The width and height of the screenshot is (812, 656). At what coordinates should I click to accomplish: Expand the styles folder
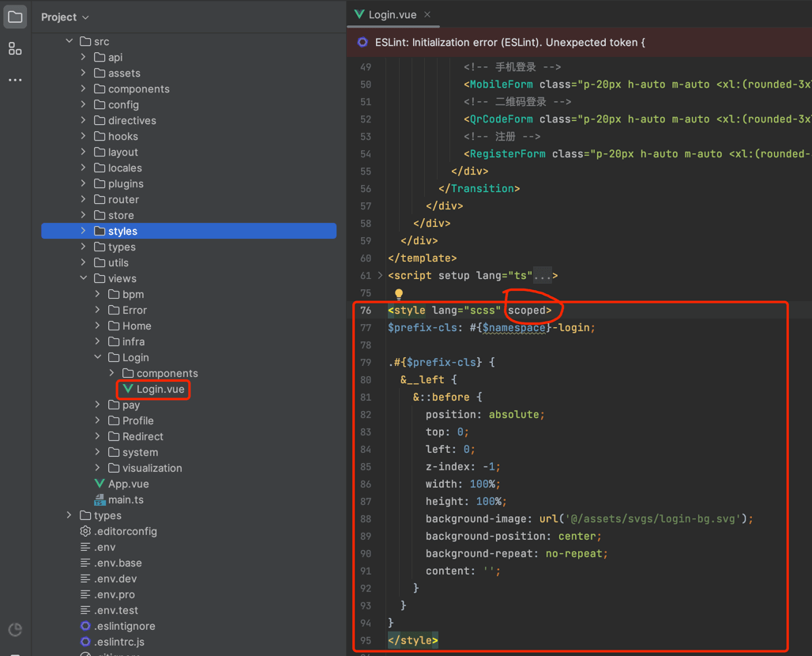tap(84, 231)
